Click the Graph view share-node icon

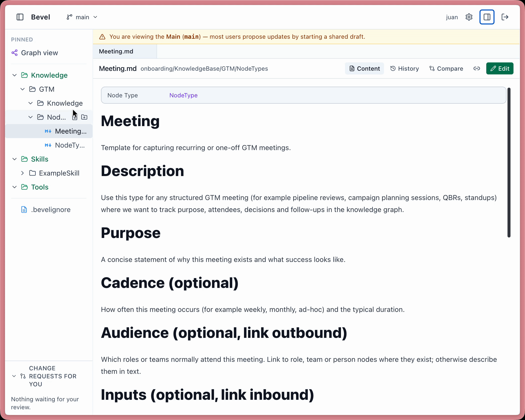click(x=14, y=53)
